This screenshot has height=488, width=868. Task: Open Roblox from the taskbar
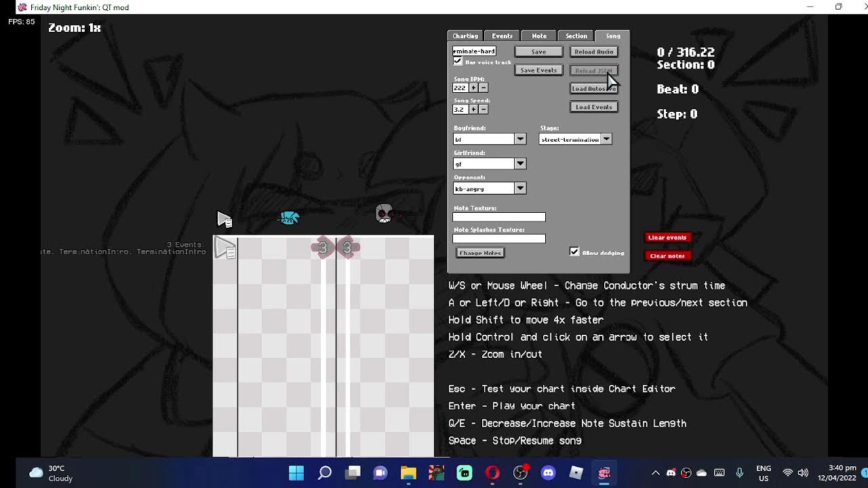click(x=576, y=472)
